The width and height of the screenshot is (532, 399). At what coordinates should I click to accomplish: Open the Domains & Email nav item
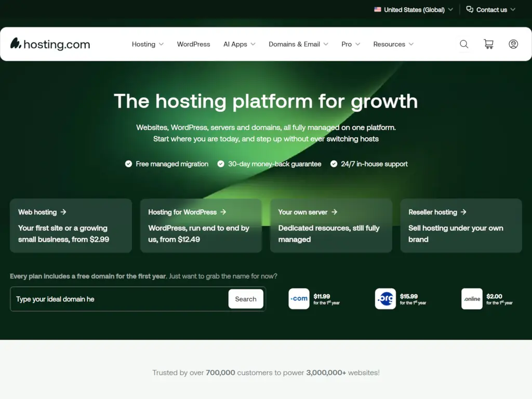pos(294,44)
